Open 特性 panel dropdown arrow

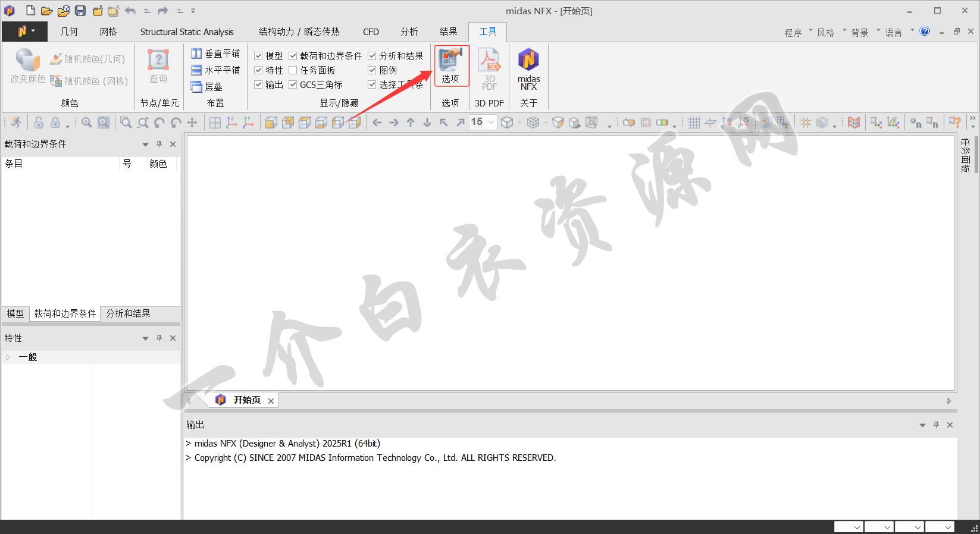[145, 338]
